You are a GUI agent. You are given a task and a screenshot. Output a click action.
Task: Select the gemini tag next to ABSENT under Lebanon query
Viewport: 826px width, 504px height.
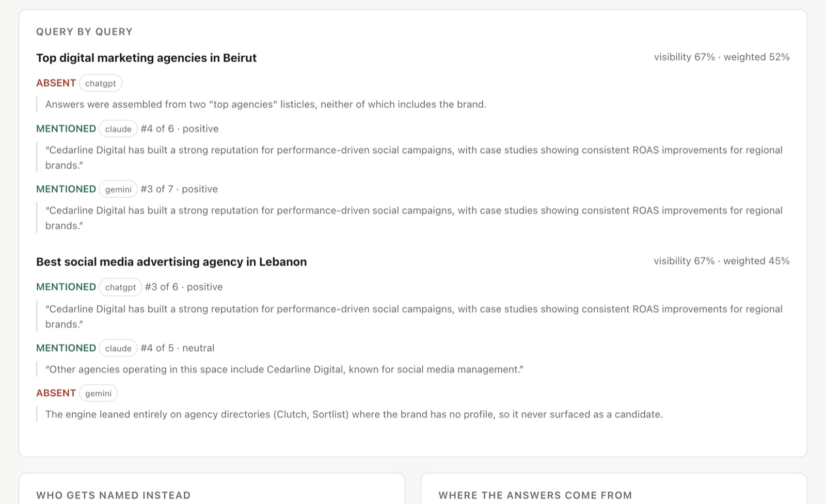[98, 393]
